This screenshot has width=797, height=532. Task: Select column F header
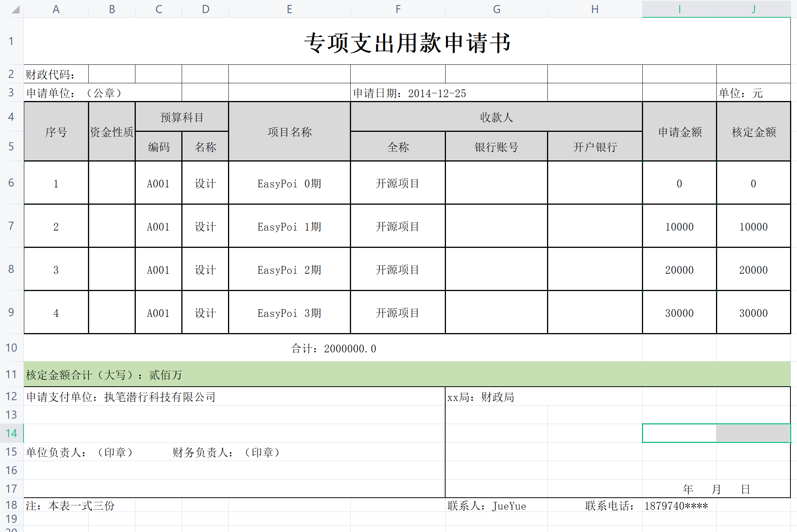coord(398,9)
